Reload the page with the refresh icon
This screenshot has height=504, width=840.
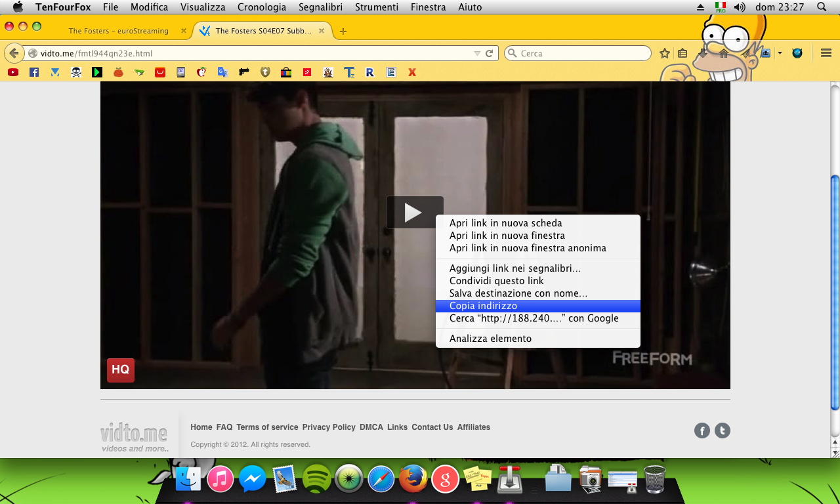[x=489, y=53]
